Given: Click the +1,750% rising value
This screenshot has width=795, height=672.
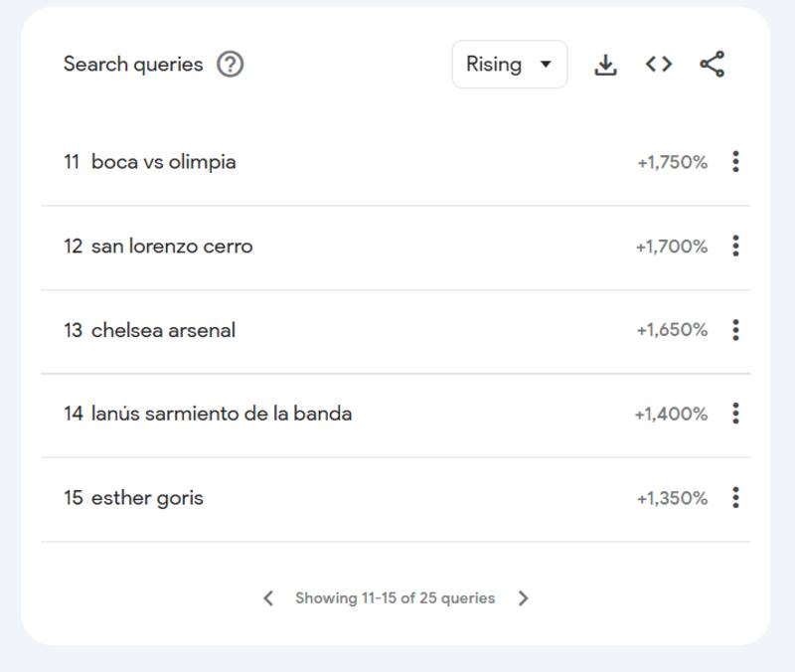Looking at the screenshot, I should point(672,162).
